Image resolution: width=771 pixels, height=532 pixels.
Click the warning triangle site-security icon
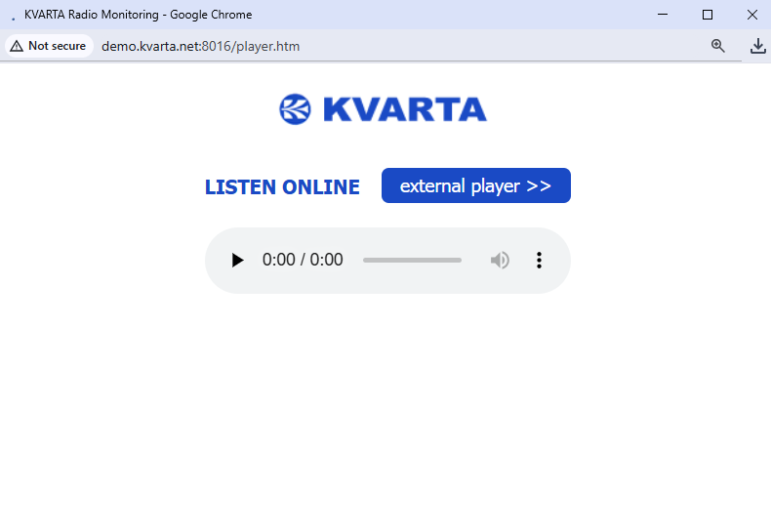coord(17,46)
